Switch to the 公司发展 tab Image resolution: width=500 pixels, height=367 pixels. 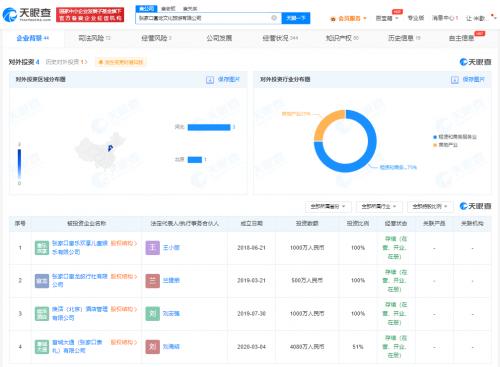pyautogui.click(x=219, y=38)
